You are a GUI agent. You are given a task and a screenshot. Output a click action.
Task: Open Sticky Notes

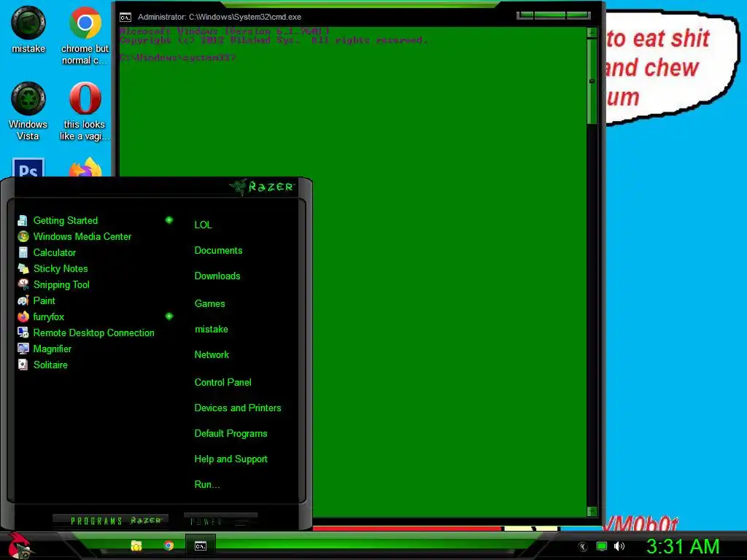[96, 268]
